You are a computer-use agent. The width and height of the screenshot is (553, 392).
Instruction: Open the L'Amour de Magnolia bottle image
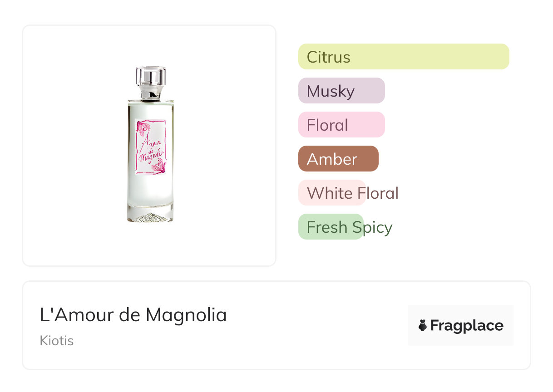click(x=150, y=145)
